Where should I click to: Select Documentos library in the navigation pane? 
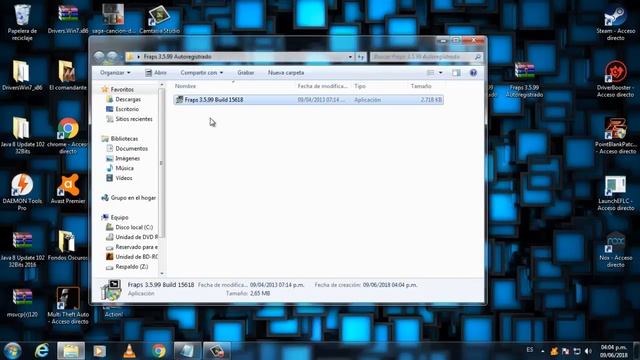pos(131,149)
